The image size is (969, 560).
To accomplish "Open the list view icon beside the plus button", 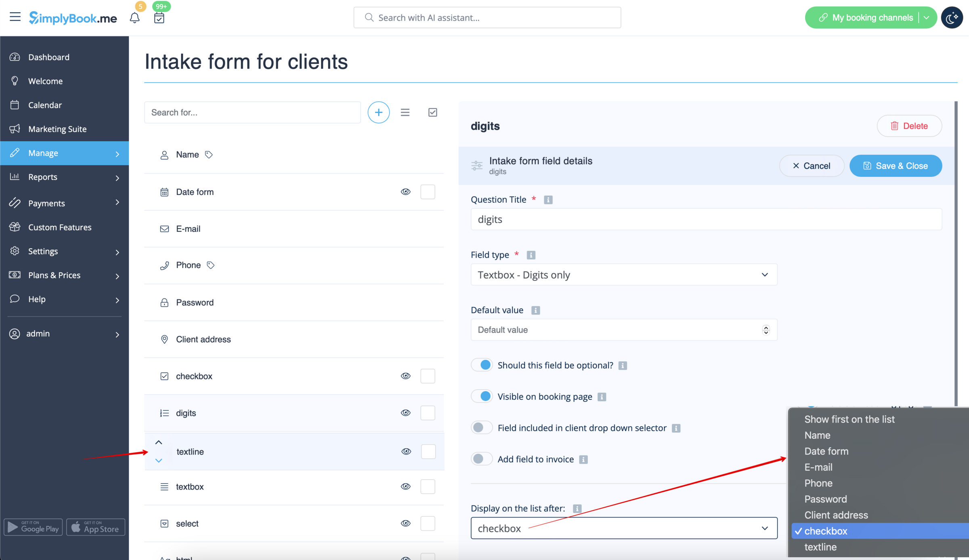I will click(x=405, y=112).
